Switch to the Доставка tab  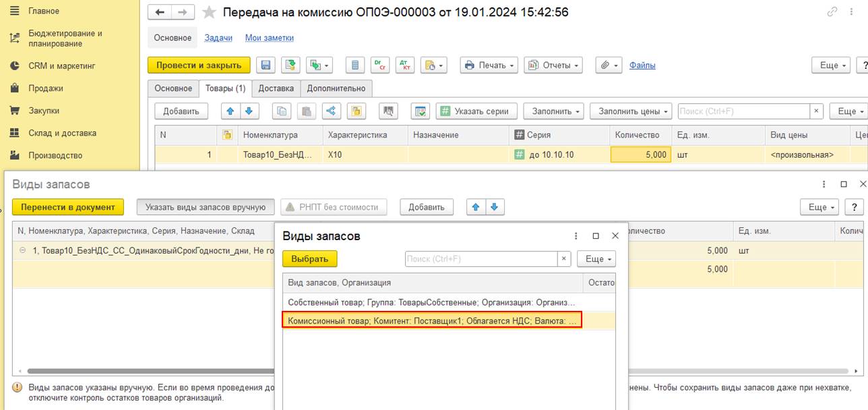(276, 88)
